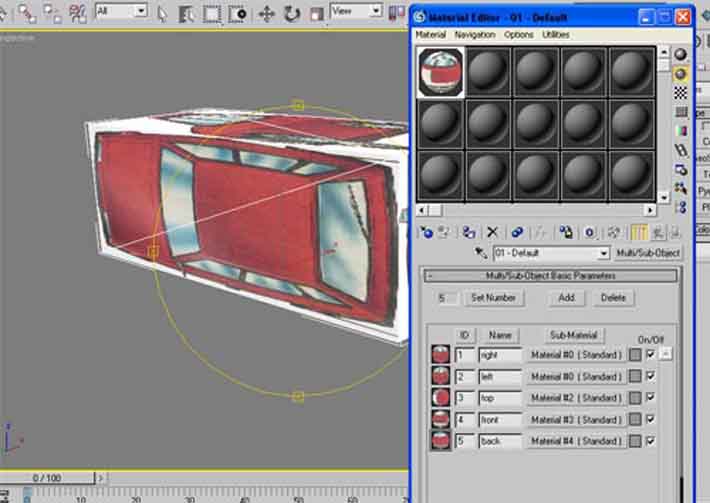Image resolution: width=710 pixels, height=503 pixels.
Task: Open the '01 - Default' material name dropdown
Action: pos(603,254)
